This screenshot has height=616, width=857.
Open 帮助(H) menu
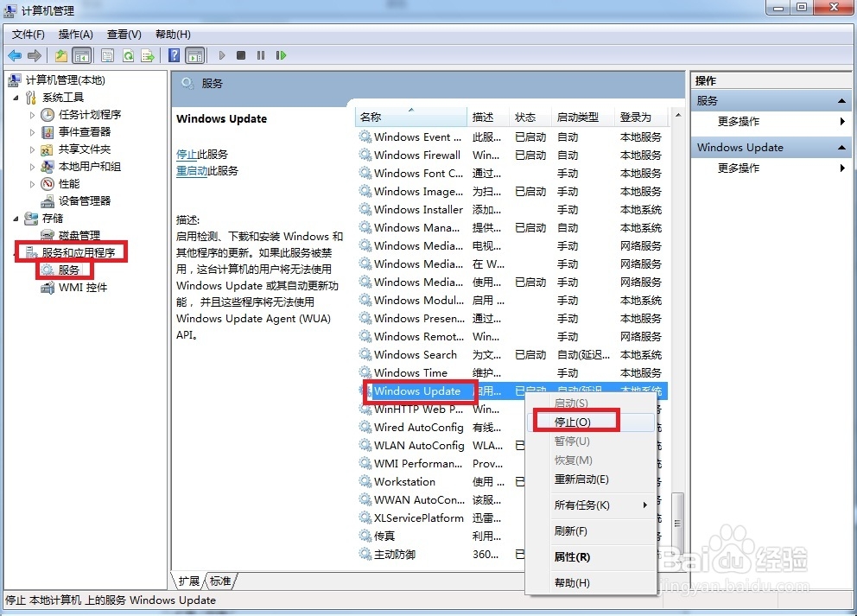[x=173, y=35]
